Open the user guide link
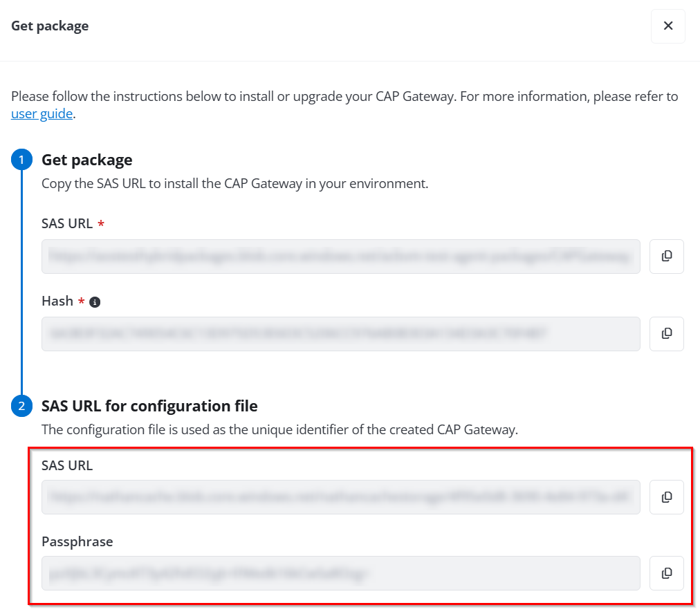Image resolution: width=700 pixels, height=614 pixels. click(x=40, y=113)
